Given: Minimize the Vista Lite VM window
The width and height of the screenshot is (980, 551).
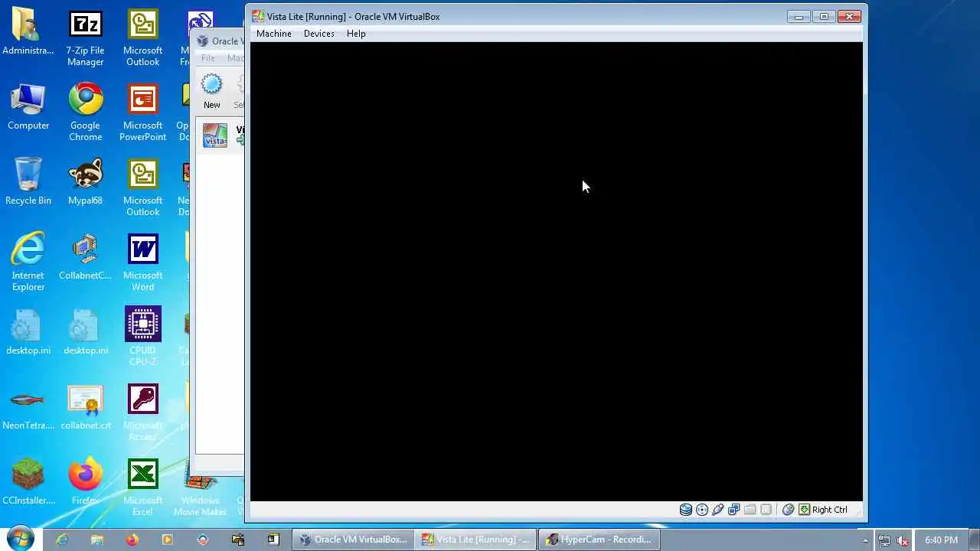Looking at the screenshot, I should pyautogui.click(x=799, y=16).
